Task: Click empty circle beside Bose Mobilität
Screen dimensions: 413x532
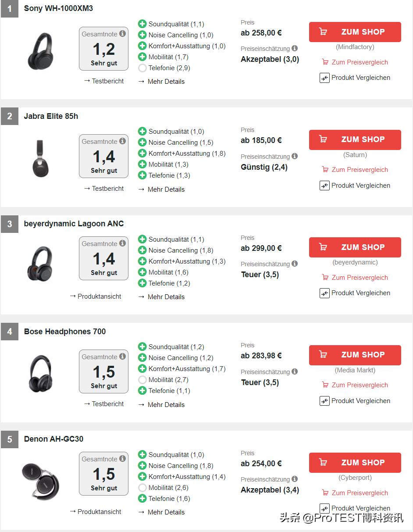Action: coord(142,380)
